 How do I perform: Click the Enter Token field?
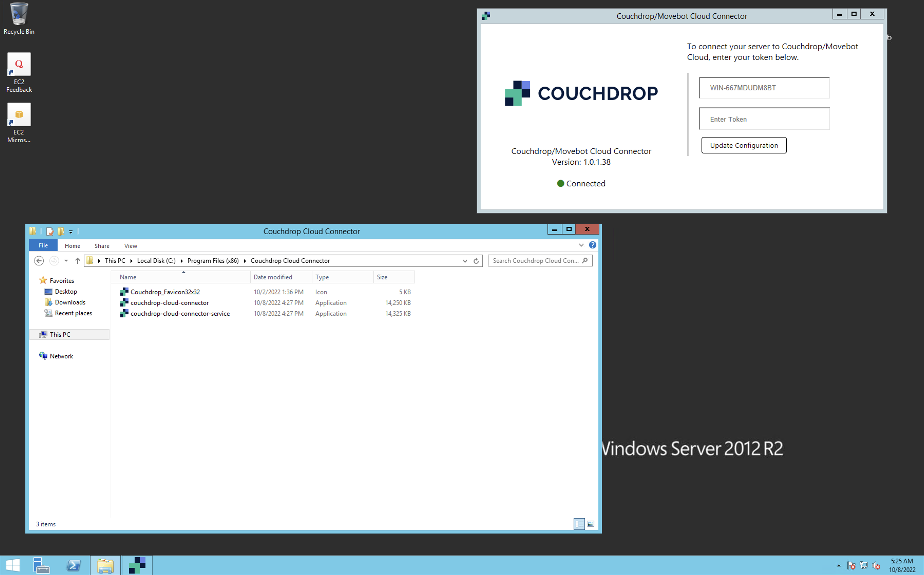coord(764,119)
